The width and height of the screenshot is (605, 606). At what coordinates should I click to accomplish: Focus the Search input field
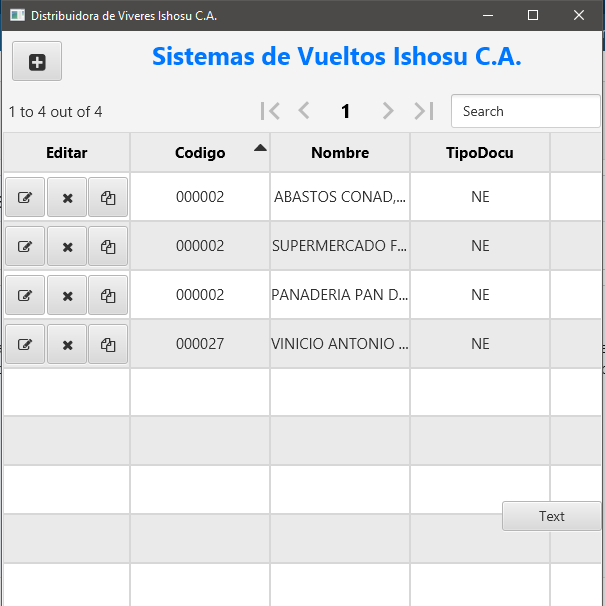pyautogui.click(x=525, y=111)
